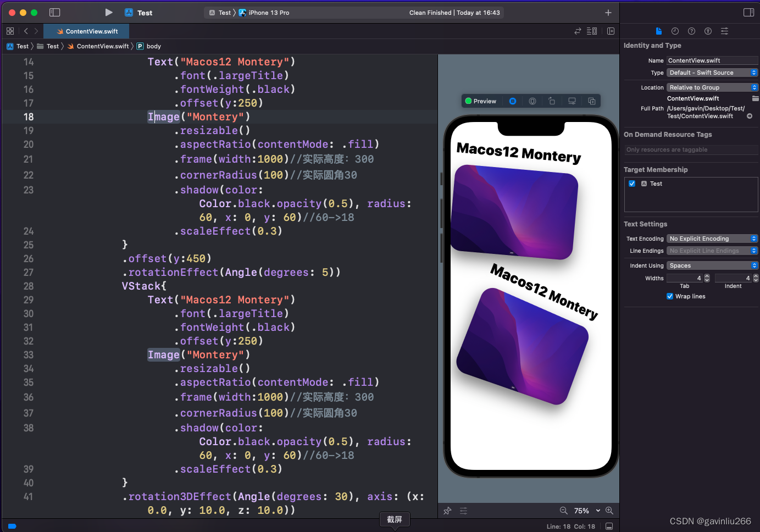Viewport: 760px width, 532px height.
Task: Click the Identity and Type section header
Action: pos(652,46)
